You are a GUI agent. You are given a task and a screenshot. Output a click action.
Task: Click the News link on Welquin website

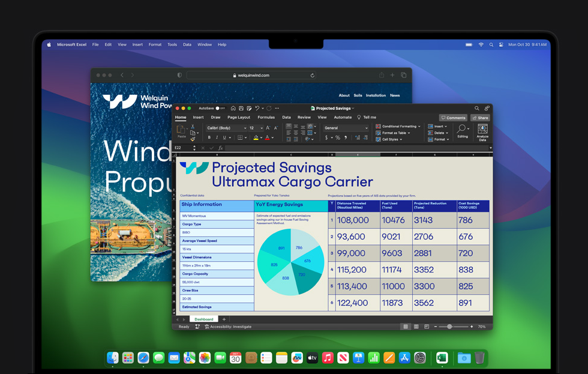click(395, 95)
